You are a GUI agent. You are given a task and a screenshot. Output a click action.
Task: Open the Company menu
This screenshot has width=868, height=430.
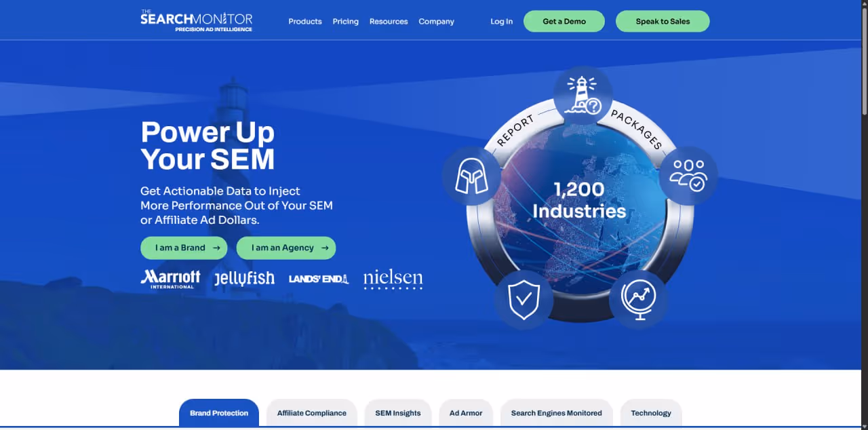click(x=437, y=22)
